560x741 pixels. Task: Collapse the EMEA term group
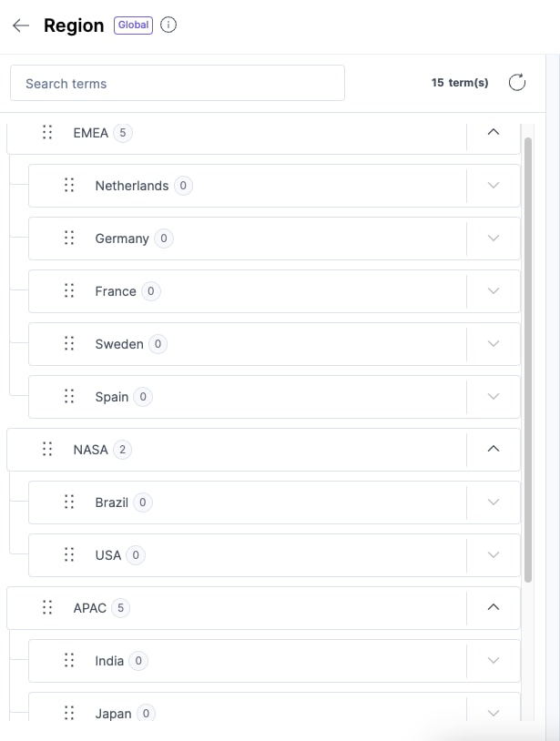click(x=494, y=133)
